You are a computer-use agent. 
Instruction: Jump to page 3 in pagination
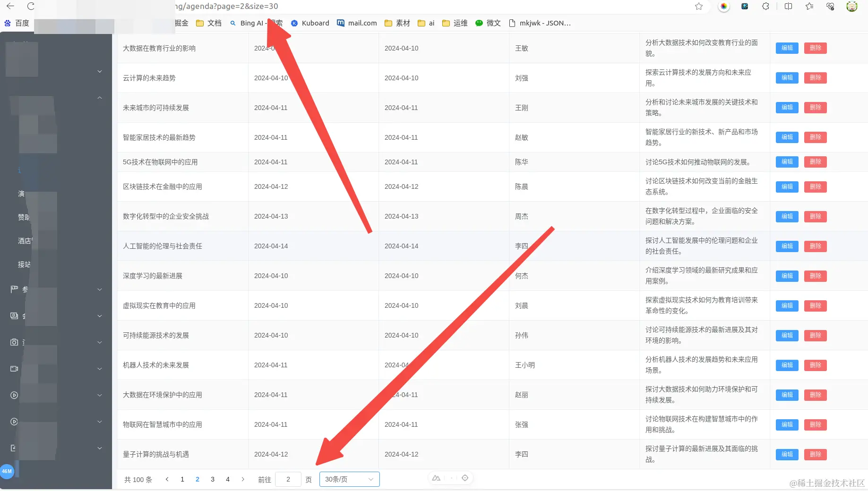pyautogui.click(x=213, y=479)
